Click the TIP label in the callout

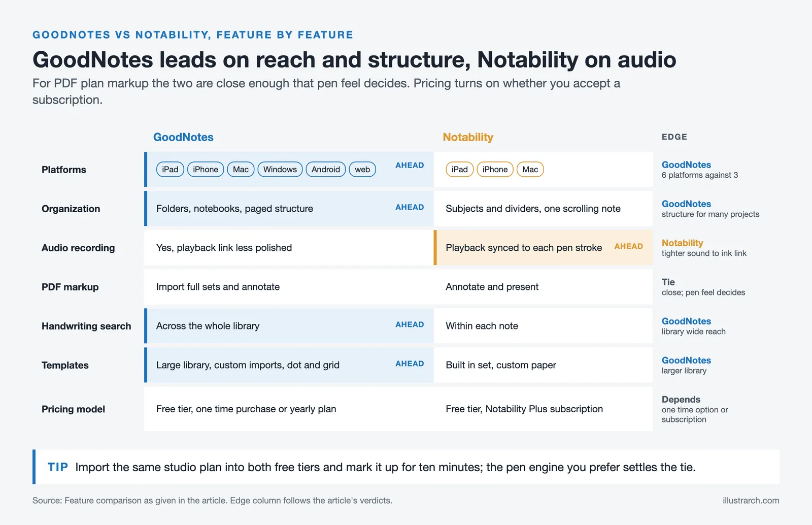(58, 467)
